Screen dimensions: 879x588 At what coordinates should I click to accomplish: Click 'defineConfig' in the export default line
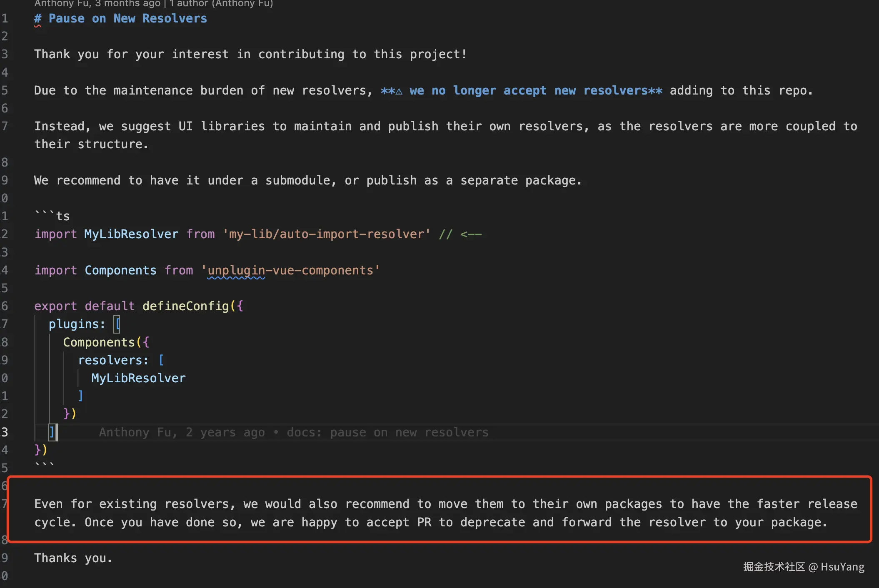(186, 306)
